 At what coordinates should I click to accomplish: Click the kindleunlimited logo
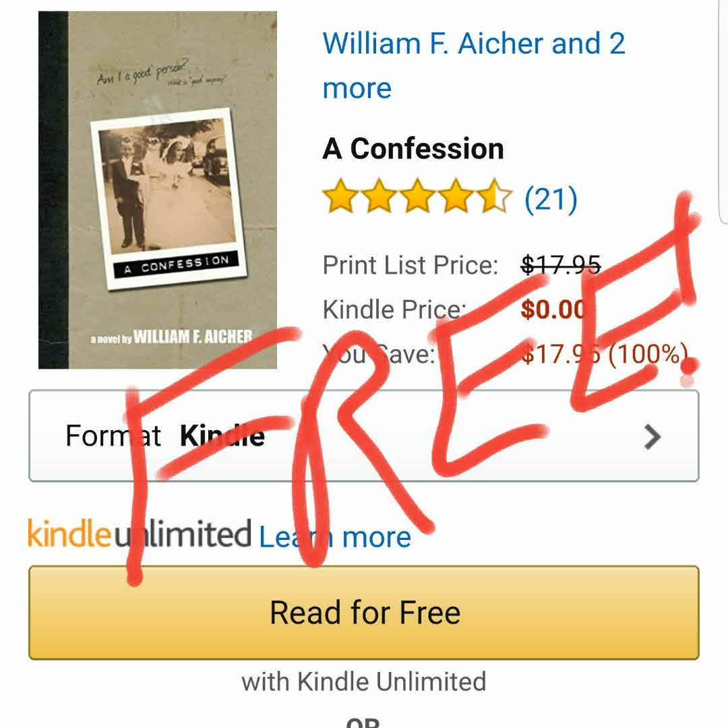click(140, 534)
